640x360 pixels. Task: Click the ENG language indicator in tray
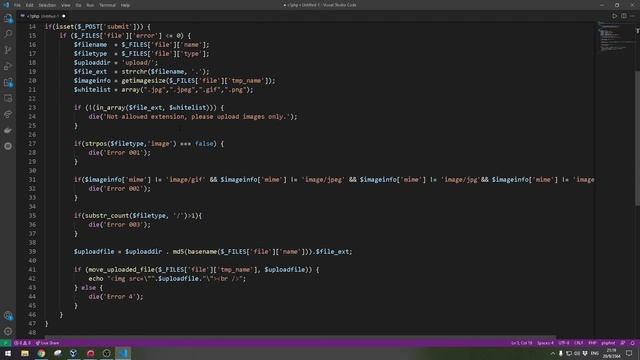coord(595,353)
